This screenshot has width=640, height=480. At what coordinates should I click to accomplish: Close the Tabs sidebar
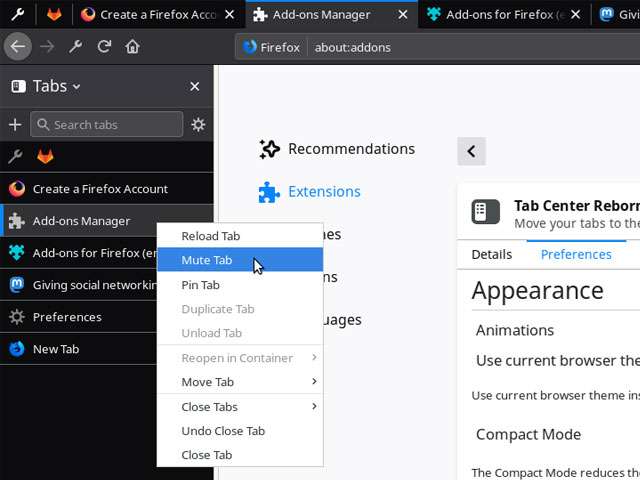click(195, 87)
